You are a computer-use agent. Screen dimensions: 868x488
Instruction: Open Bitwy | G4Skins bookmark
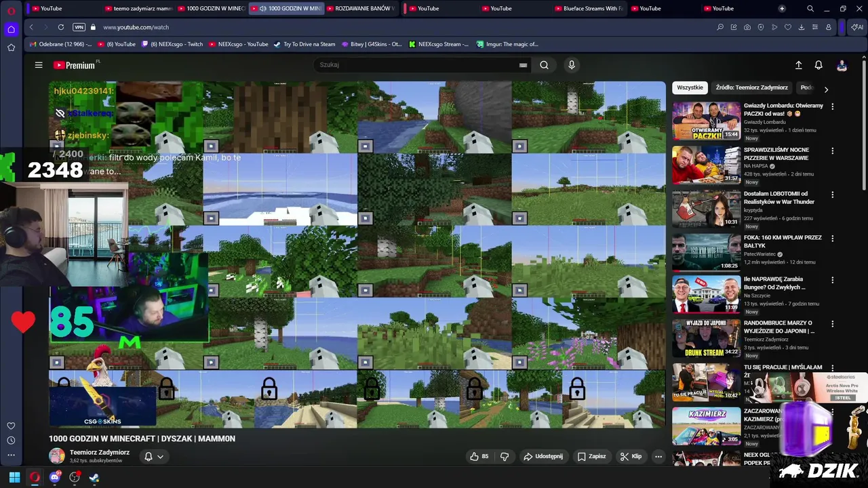tap(371, 44)
